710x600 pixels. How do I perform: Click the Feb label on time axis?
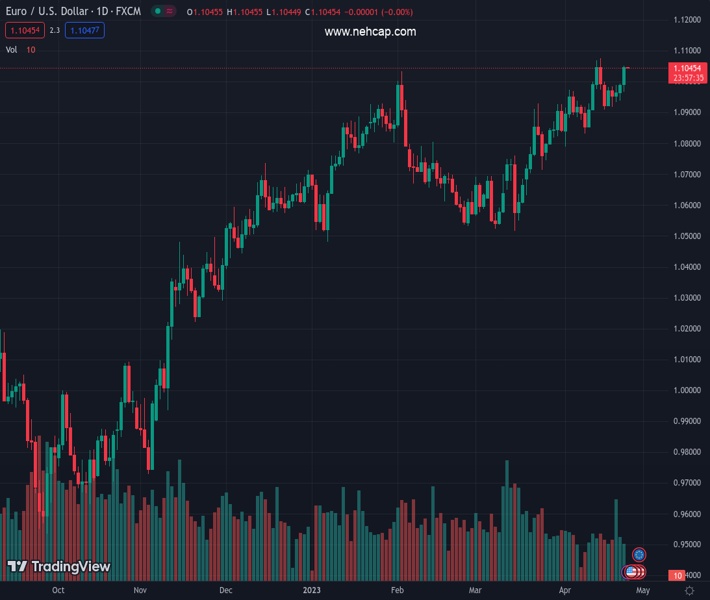pos(397,591)
